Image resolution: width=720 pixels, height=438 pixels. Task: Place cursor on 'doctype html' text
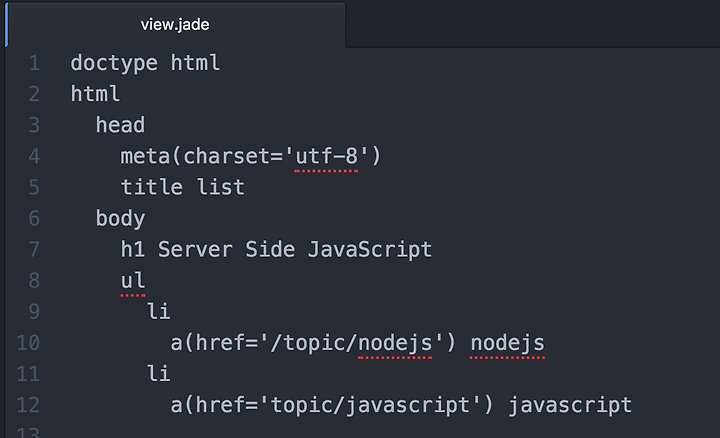click(145, 63)
